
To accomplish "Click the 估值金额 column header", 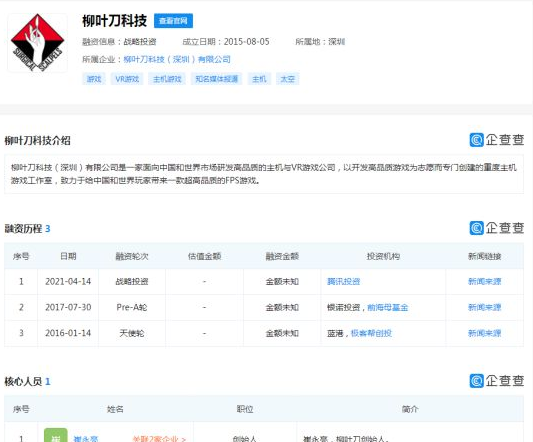I will point(205,256).
